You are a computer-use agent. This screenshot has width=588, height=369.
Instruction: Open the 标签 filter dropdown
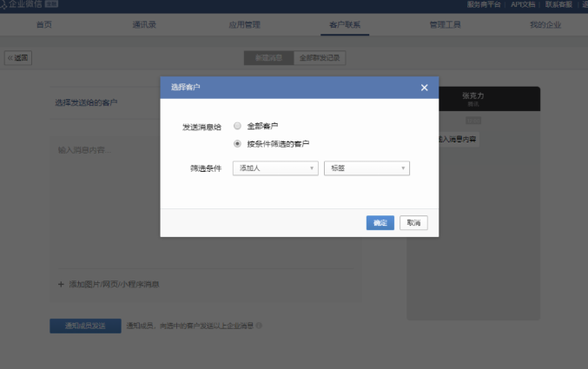click(366, 168)
